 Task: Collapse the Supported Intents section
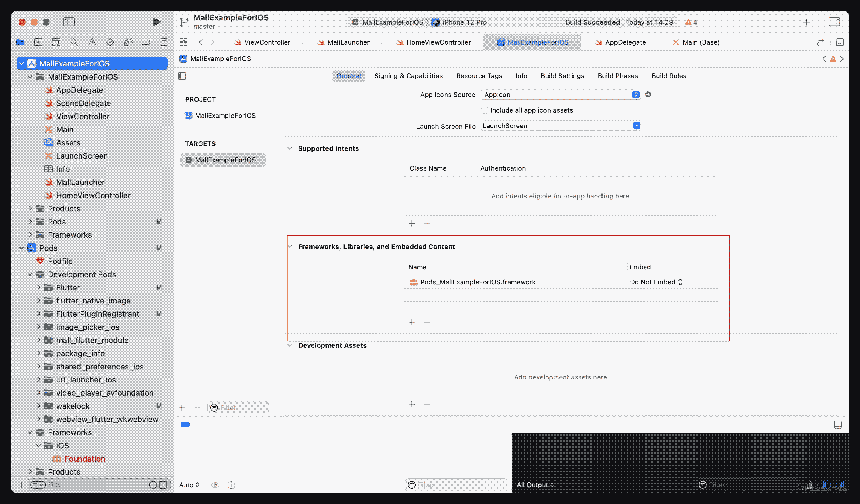290,148
